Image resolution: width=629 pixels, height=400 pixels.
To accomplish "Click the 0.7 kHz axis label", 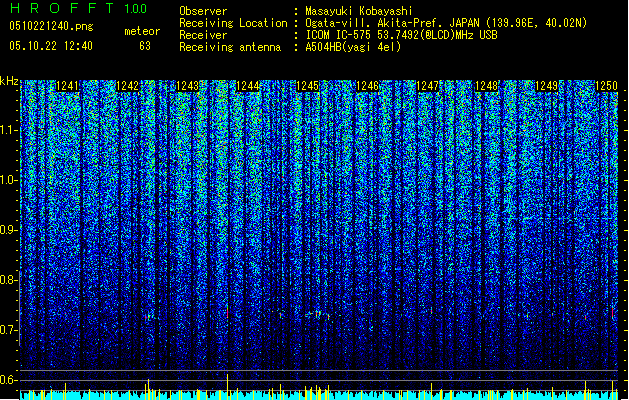I will (8, 330).
